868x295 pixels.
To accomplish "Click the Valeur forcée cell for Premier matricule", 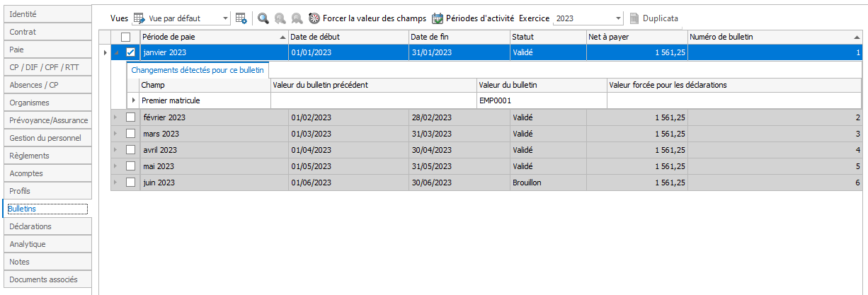I will click(733, 100).
